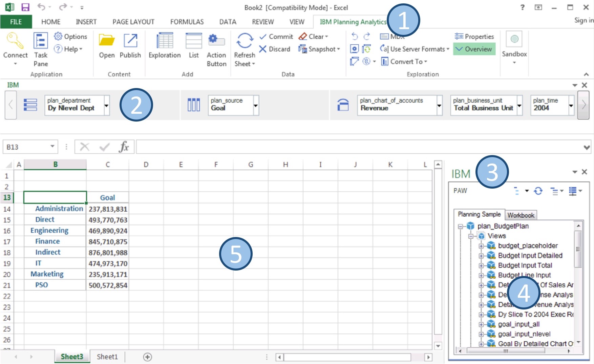This screenshot has width=594, height=364.
Task: Click the Save icon in quick access toolbar
Action: pyautogui.click(x=25, y=7)
